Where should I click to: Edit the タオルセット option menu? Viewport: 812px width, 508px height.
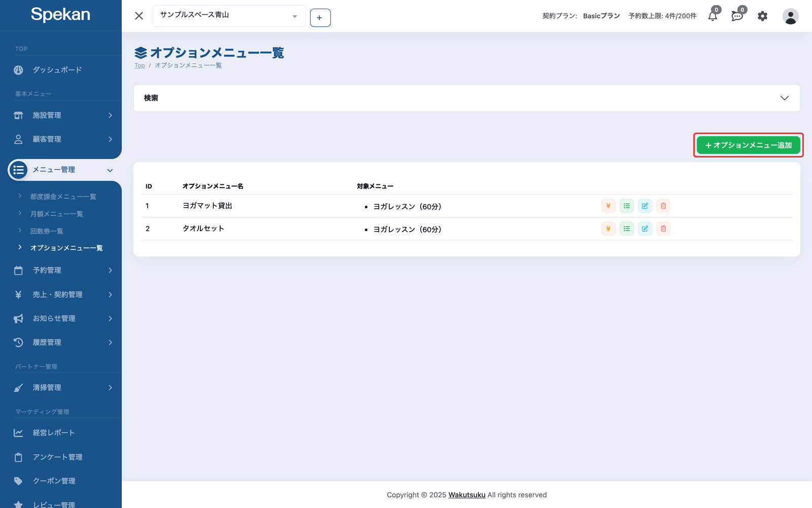(x=645, y=229)
